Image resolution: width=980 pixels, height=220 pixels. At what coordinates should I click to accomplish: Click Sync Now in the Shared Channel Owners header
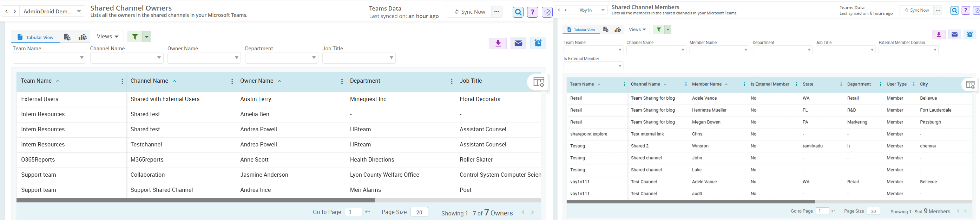tap(469, 12)
